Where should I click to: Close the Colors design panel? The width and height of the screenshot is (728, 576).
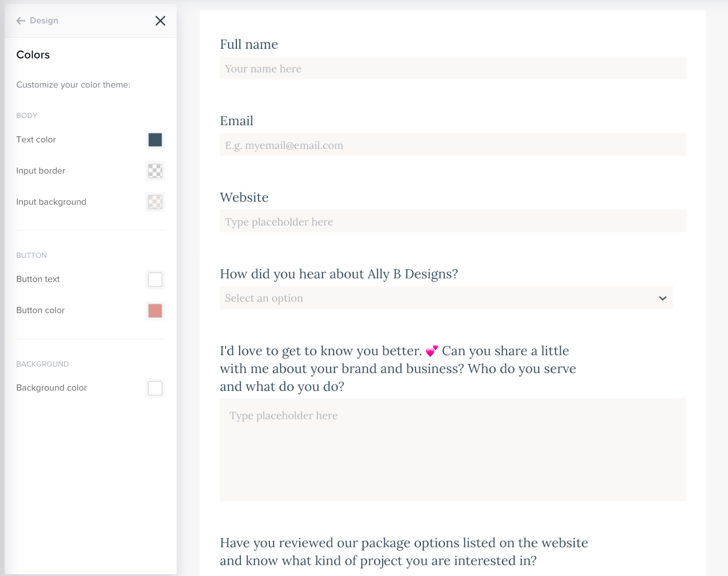coord(160,21)
